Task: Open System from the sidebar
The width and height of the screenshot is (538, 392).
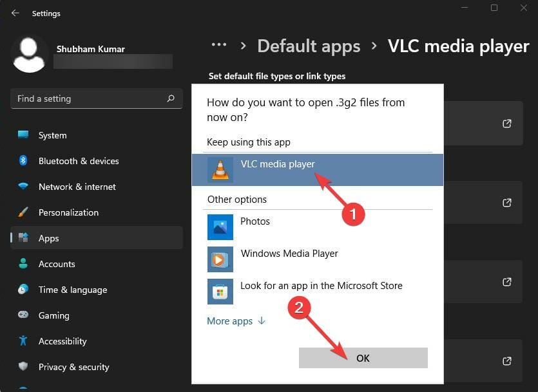Action: tap(97, 135)
